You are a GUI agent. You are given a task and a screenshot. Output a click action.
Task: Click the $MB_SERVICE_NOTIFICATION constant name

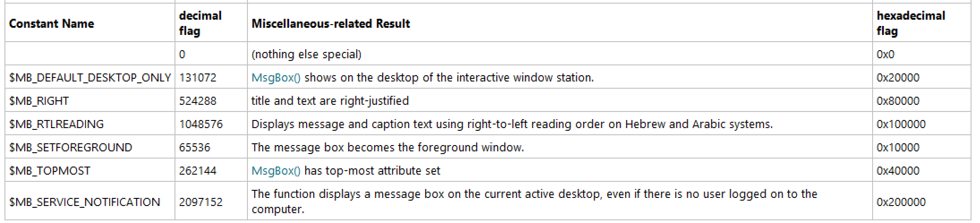[x=85, y=202]
